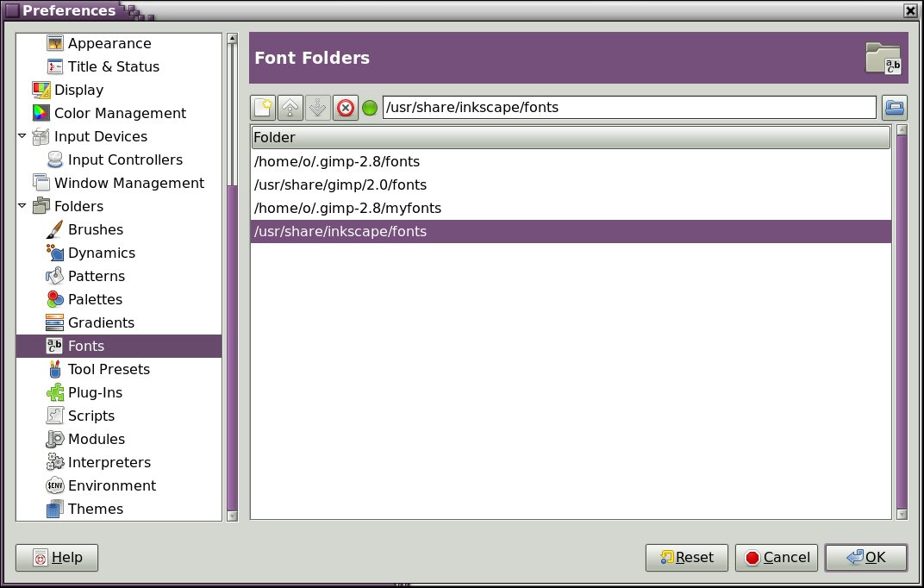Add a new folder entry
Viewport: 924px width, 588px height.
[x=263, y=108]
